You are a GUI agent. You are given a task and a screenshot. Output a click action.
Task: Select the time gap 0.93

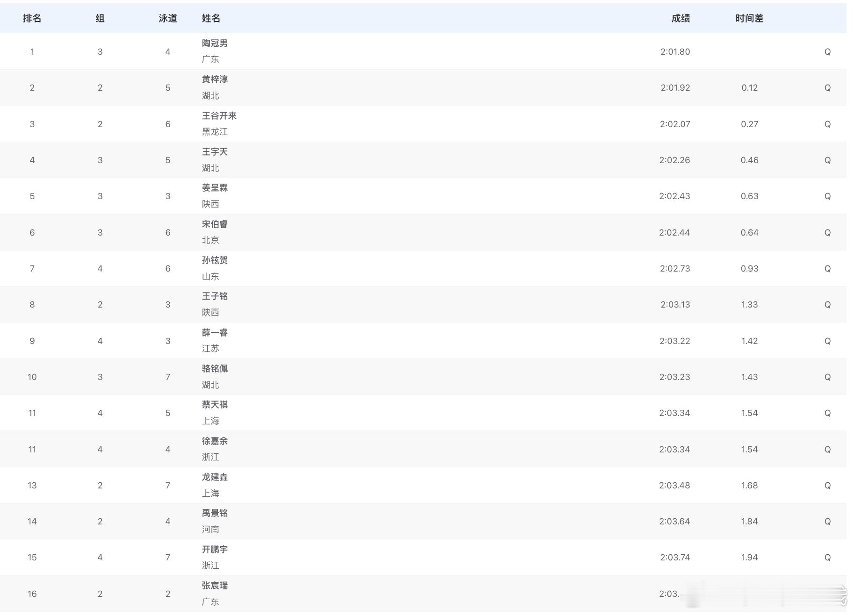click(x=749, y=269)
